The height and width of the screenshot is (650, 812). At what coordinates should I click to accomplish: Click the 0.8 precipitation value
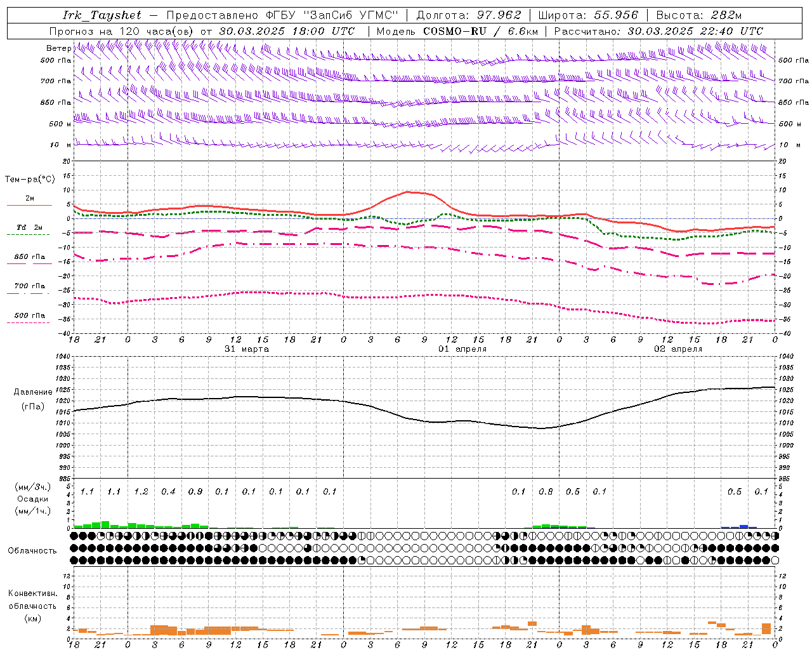[x=546, y=491]
